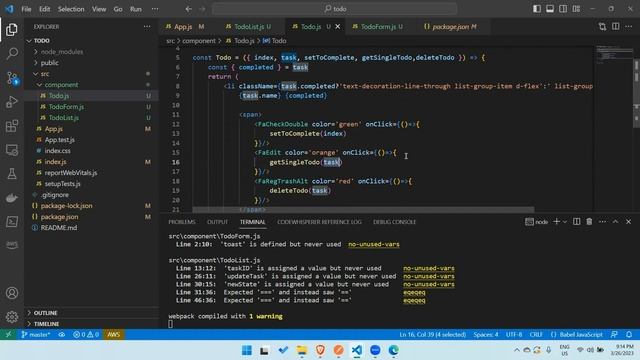Screen dimensions: 640x360
Task: Switch to the TodoList.js editor tab
Action: 249,27
